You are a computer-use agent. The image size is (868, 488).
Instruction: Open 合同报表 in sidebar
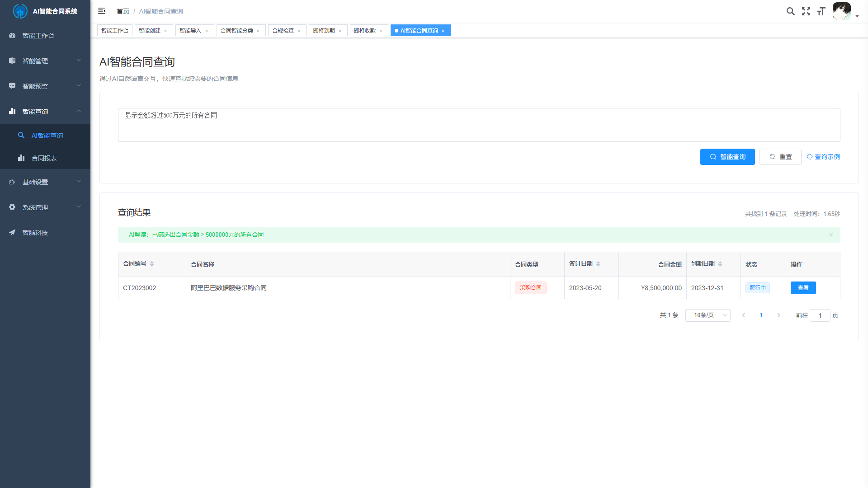[44, 158]
